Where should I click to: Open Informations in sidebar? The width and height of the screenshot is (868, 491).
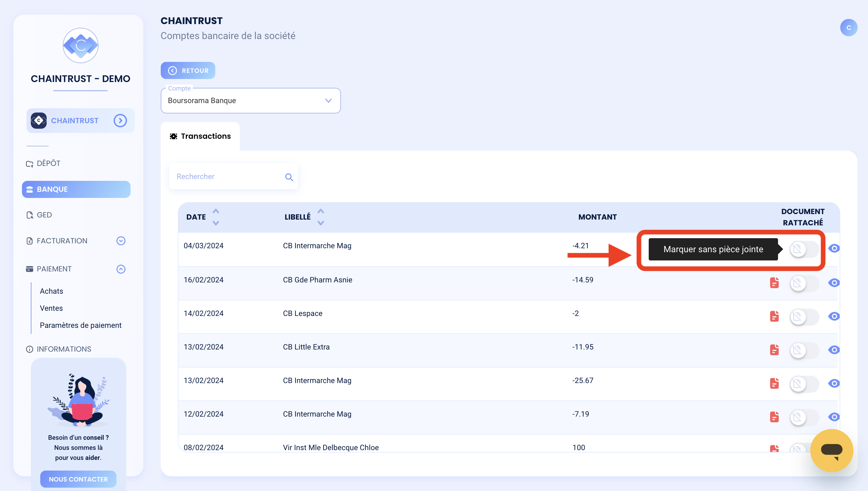(59, 349)
